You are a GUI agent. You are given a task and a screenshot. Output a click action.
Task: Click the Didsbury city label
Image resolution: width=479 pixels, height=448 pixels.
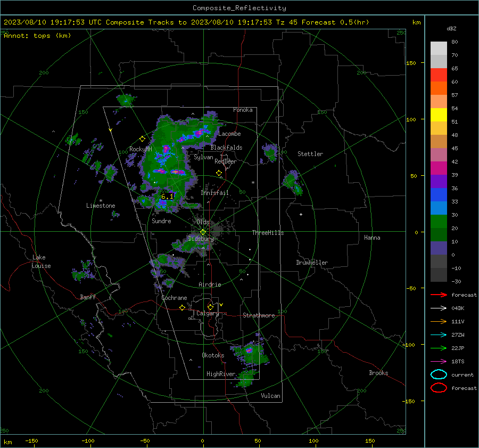(201, 239)
